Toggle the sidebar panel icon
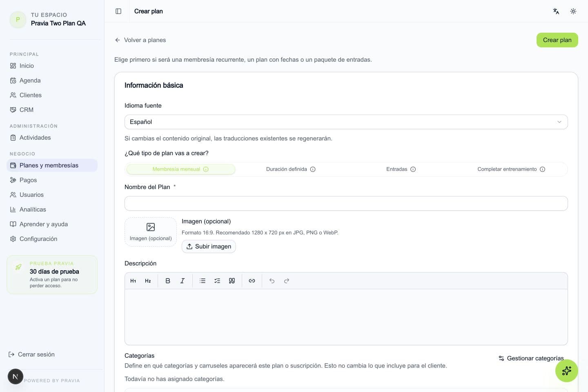 (118, 11)
